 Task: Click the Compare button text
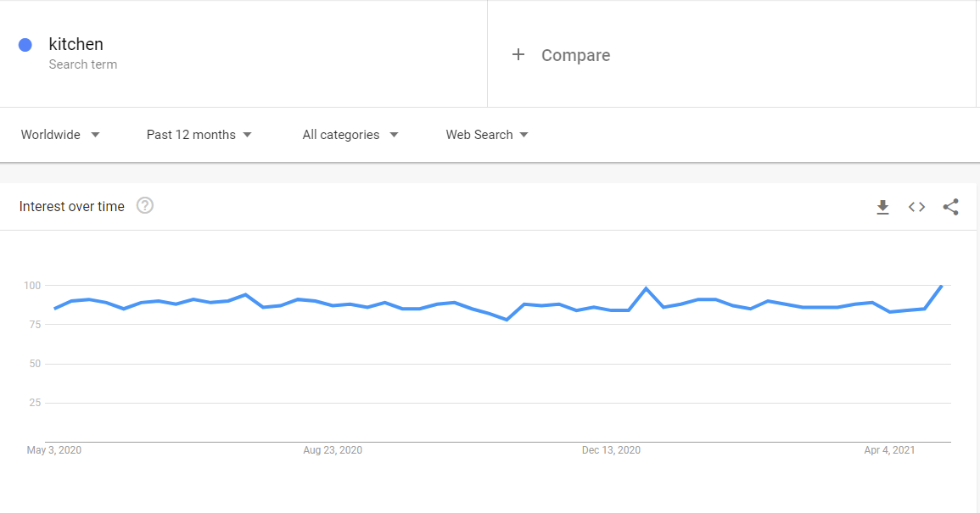[575, 55]
